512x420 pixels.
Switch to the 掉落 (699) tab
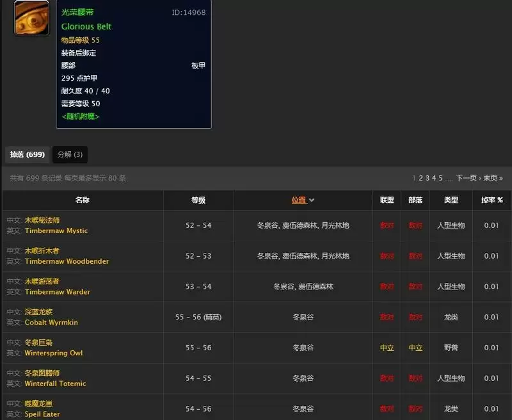click(28, 154)
